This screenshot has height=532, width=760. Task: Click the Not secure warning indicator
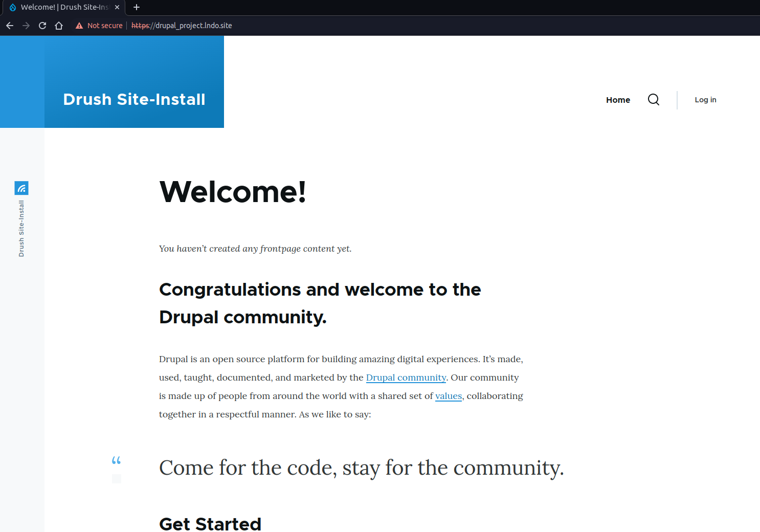(x=99, y=26)
